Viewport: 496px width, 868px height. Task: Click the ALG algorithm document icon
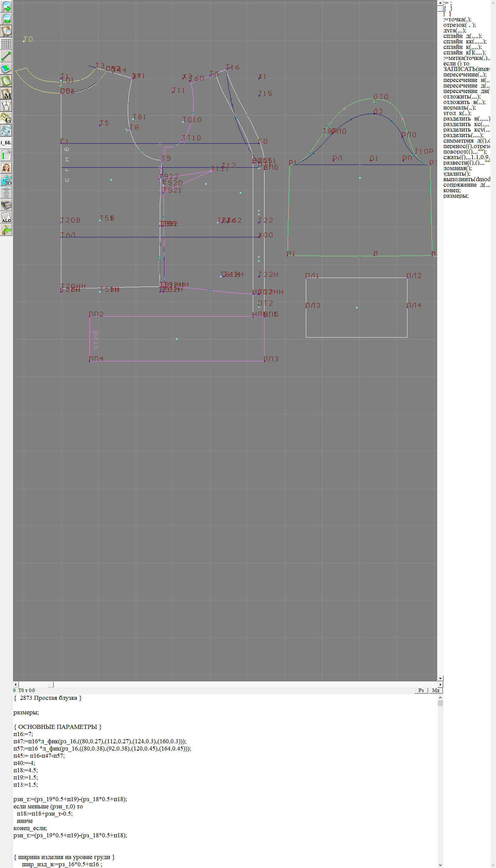pos(6,218)
